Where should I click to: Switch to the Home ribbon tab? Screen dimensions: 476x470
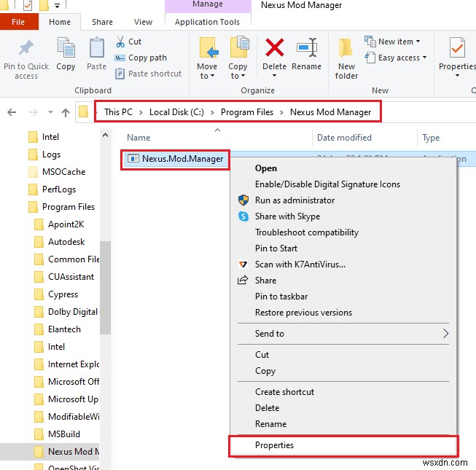pyautogui.click(x=60, y=22)
